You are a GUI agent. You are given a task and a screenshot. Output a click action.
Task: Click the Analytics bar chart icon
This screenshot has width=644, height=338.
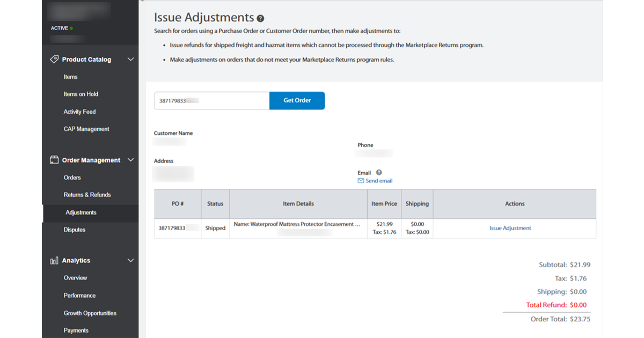[54, 260]
